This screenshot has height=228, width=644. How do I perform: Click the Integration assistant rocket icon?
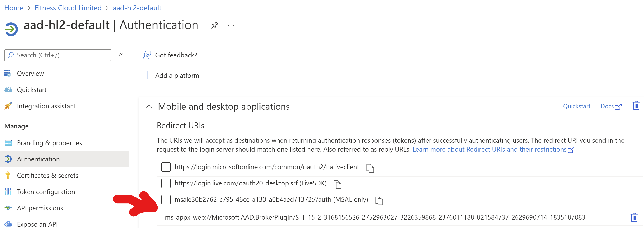point(8,106)
